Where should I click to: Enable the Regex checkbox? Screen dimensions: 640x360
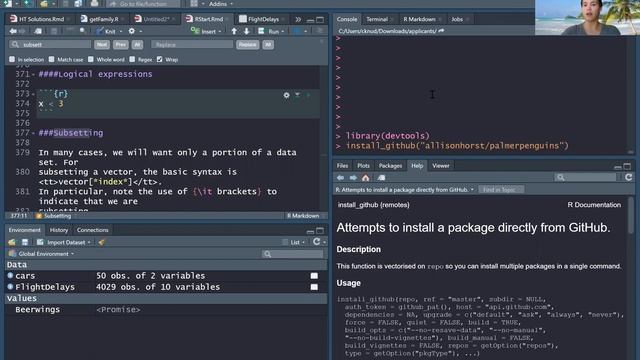(132, 60)
